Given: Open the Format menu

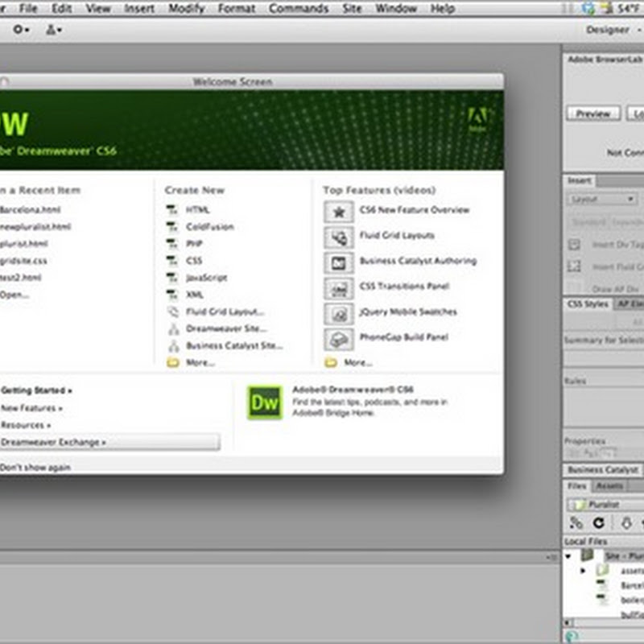Looking at the screenshot, I should (x=237, y=8).
